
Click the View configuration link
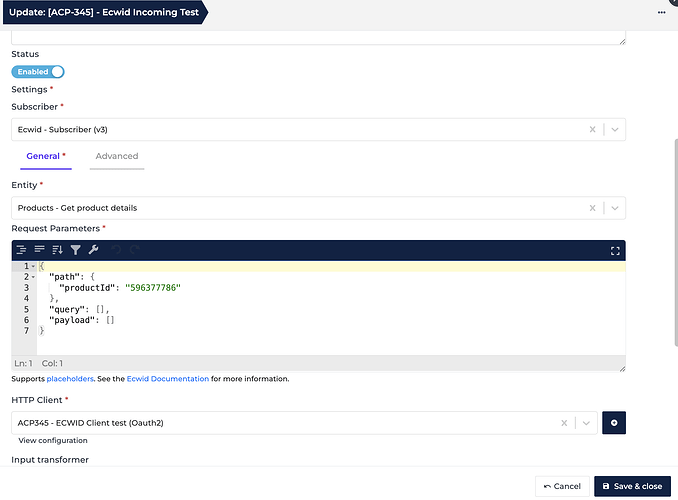tap(53, 441)
